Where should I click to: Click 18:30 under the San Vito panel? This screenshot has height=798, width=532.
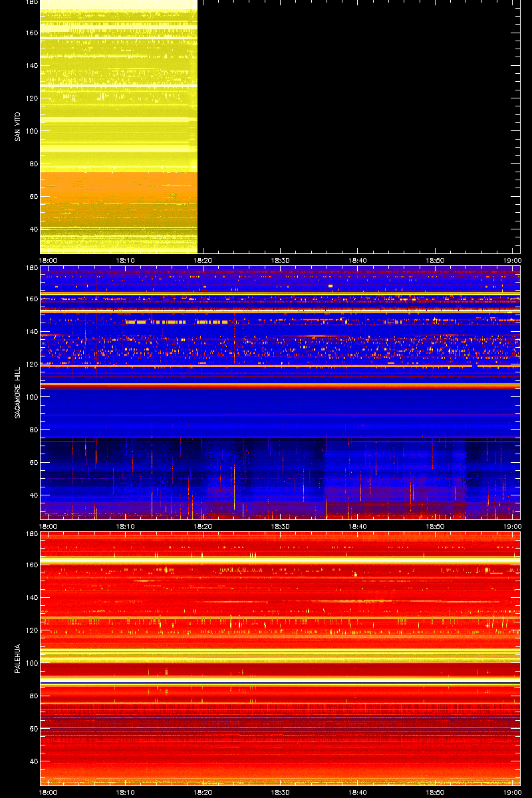(280, 260)
